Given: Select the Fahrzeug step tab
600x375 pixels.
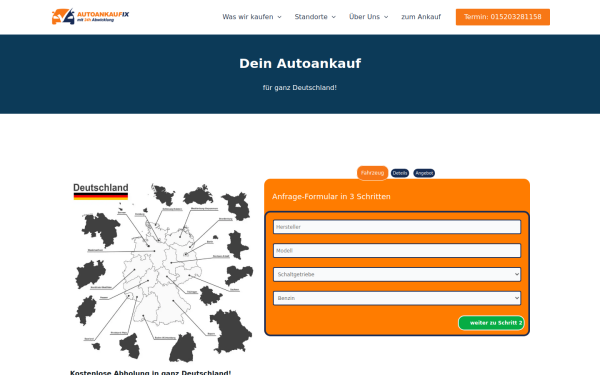Looking at the screenshot, I should coord(372,173).
